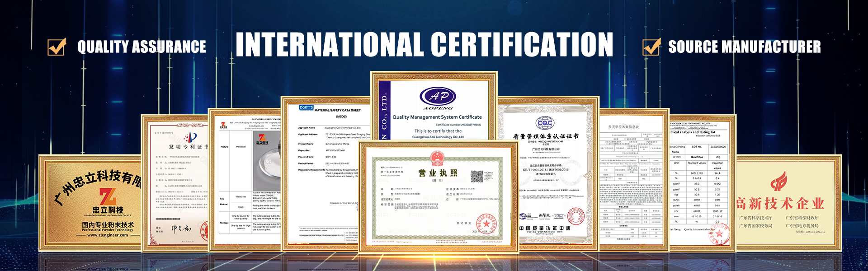Click 'Guangzhou Zoli Technology CO.,Ltd' on AOPENG certificate

click(438, 137)
